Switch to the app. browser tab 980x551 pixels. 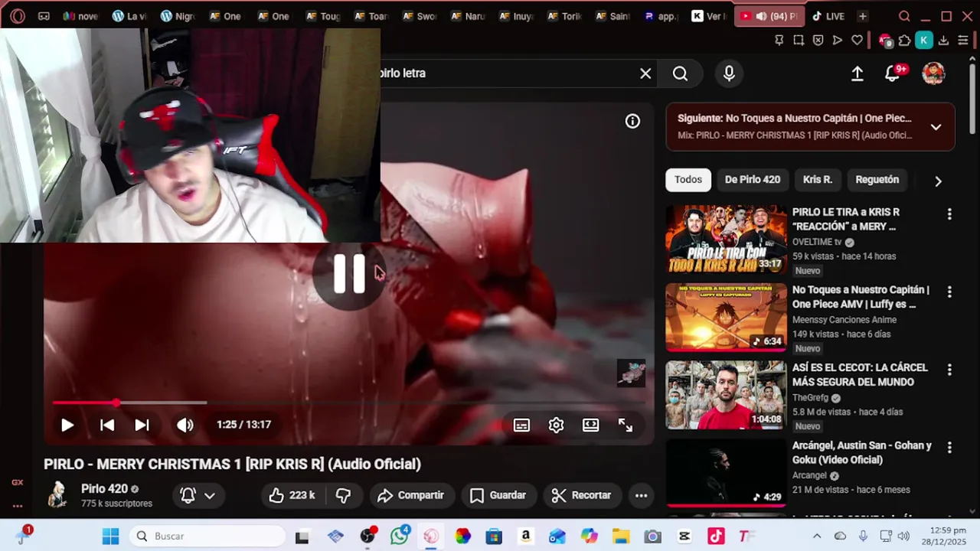[x=661, y=16]
